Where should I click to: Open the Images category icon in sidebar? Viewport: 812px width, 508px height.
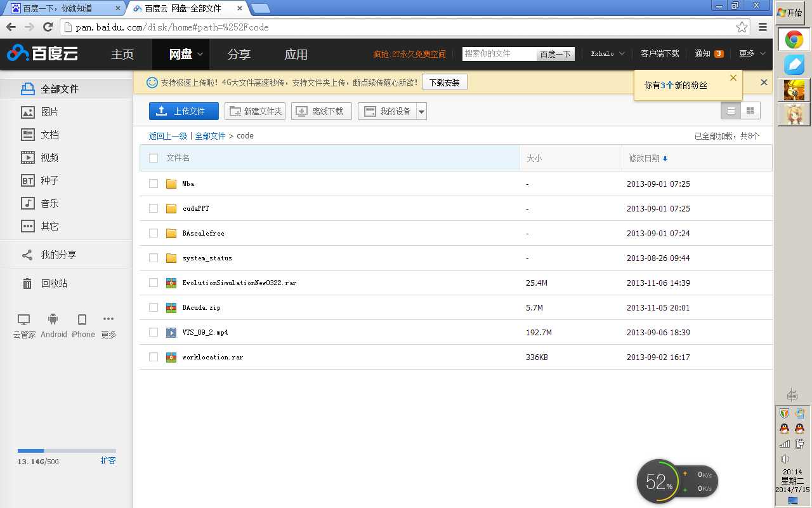[x=27, y=112]
